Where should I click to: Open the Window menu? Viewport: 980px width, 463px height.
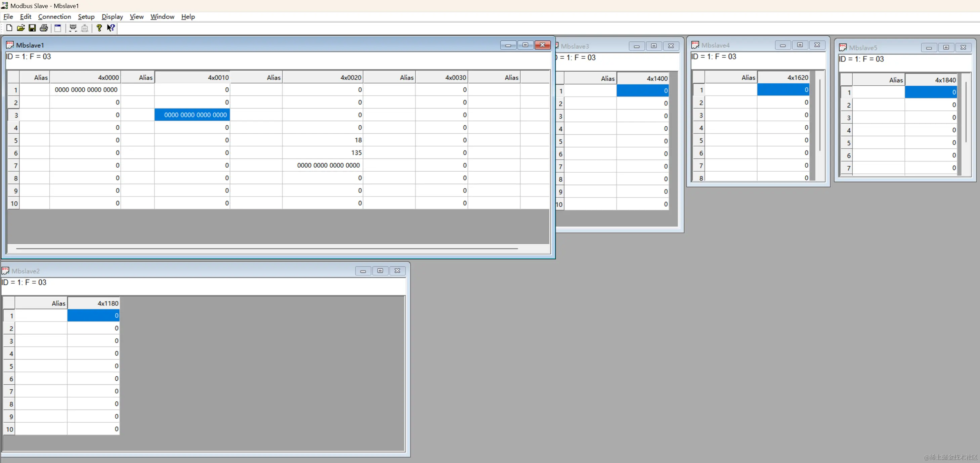162,17
